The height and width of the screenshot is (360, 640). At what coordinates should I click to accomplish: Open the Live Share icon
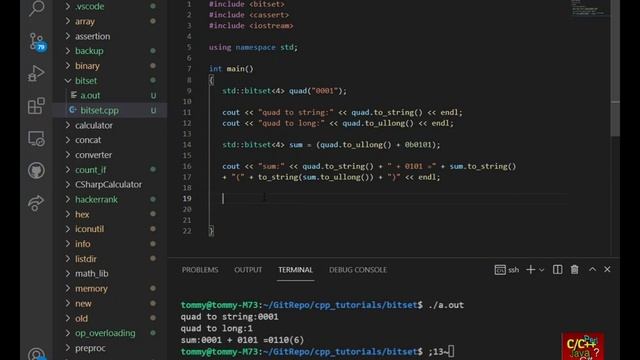tap(36, 203)
